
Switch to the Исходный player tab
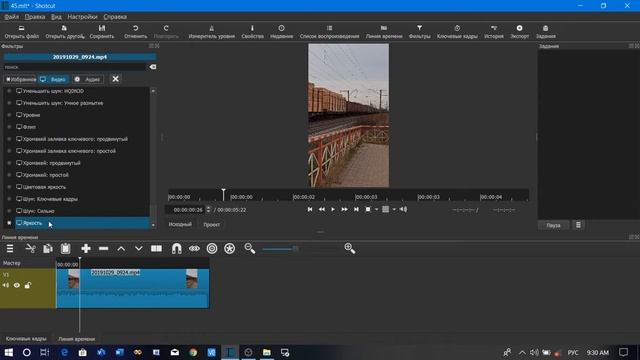click(180, 224)
